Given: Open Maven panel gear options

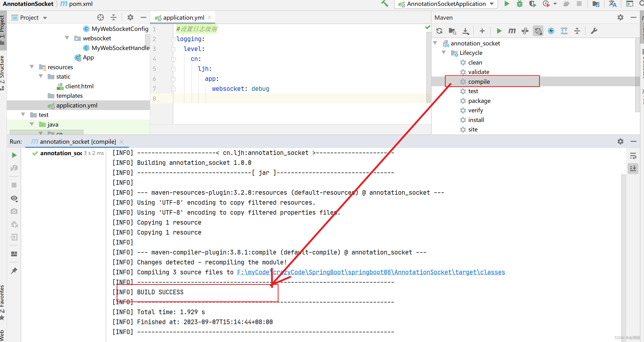Looking at the screenshot, I should (x=621, y=17).
